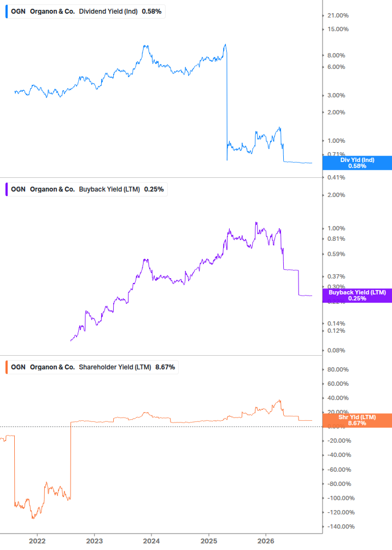Click the -40.00% tick on shareholder yield axis
Screen dimensions: 392x550
[x=339, y=455]
